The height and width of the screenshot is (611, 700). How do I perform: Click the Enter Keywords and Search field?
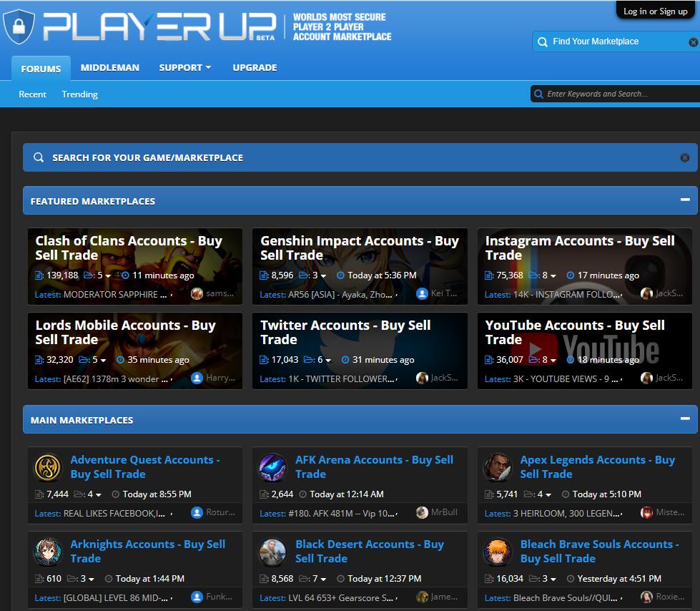pyautogui.click(x=615, y=94)
